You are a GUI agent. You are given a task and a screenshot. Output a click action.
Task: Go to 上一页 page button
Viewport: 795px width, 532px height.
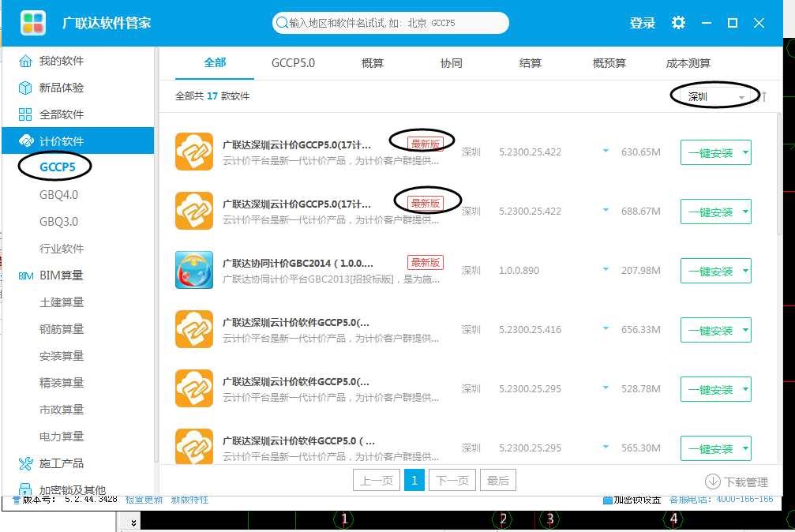pyautogui.click(x=377, y=480)
